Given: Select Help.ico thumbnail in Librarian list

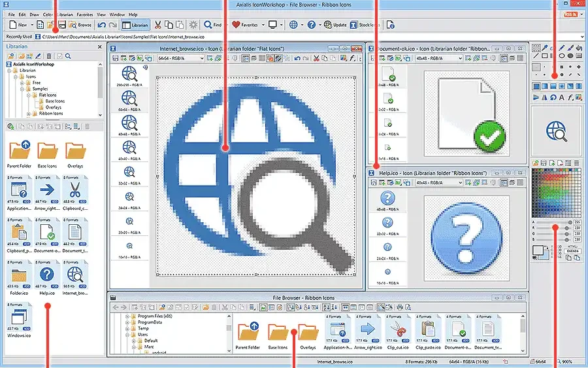Looking at the screenshot, I should click(x=47, y=278).
